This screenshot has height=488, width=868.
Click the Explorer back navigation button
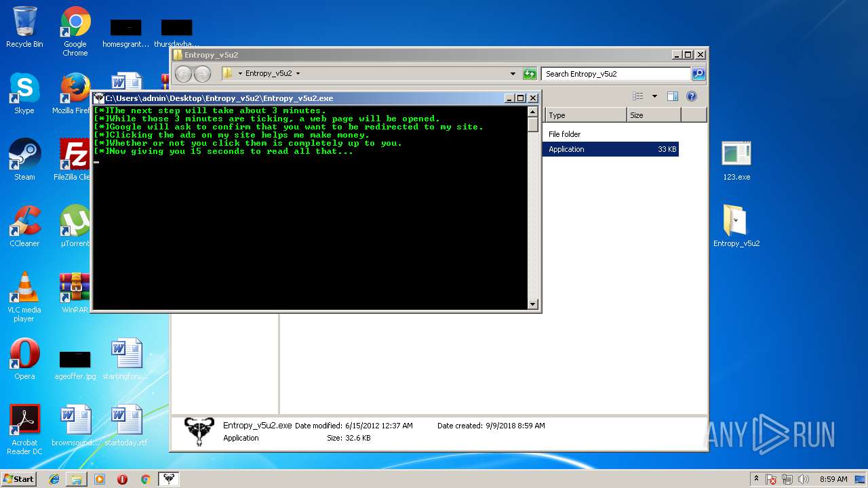click(x=184, y=74)
